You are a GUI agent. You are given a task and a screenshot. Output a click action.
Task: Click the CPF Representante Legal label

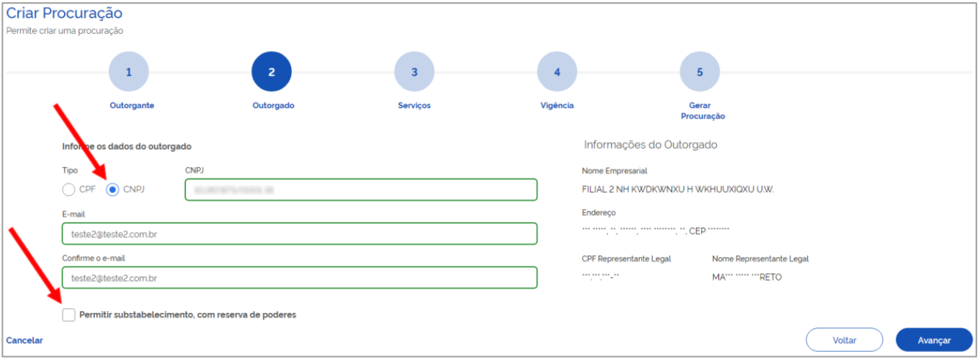coord(626,259)
